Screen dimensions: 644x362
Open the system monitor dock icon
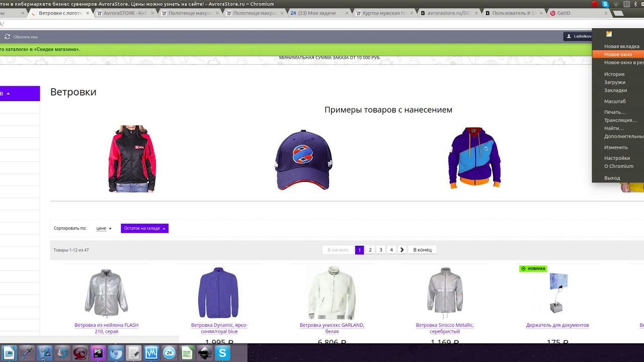point(151,353)
